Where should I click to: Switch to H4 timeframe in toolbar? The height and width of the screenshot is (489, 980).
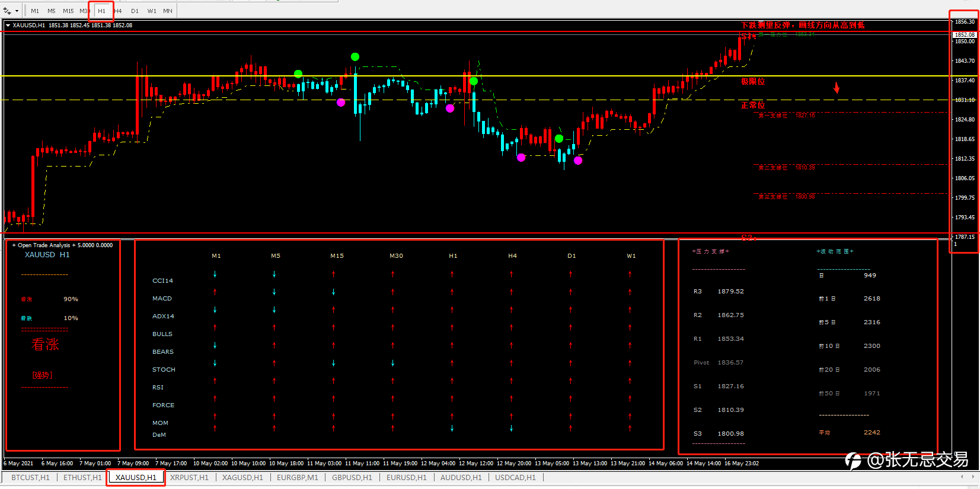[x=118, y=11]
